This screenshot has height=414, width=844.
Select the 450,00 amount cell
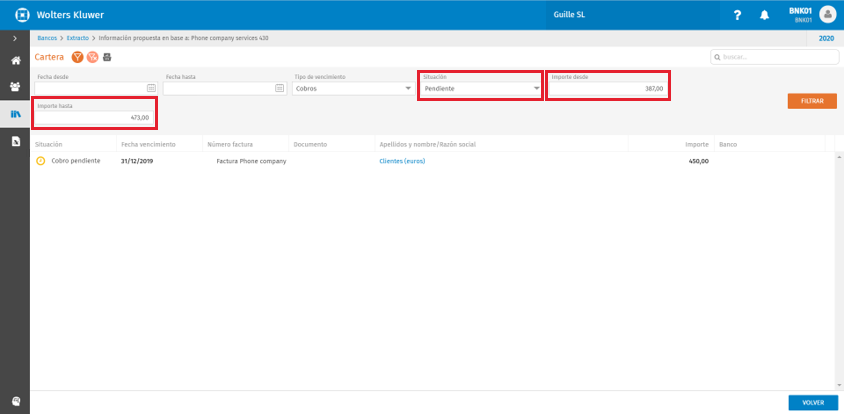[699, 161]
